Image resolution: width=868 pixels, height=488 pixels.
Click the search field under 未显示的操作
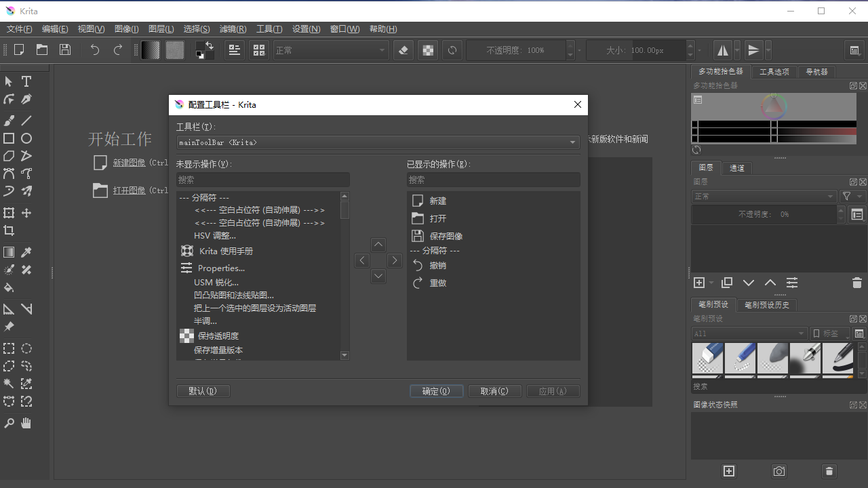(262, 179)
